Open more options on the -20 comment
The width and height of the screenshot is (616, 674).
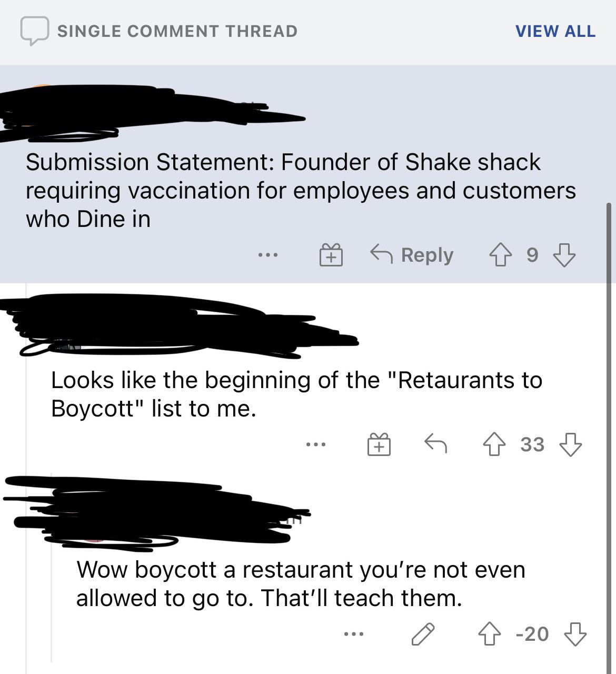tap(353, 634)
